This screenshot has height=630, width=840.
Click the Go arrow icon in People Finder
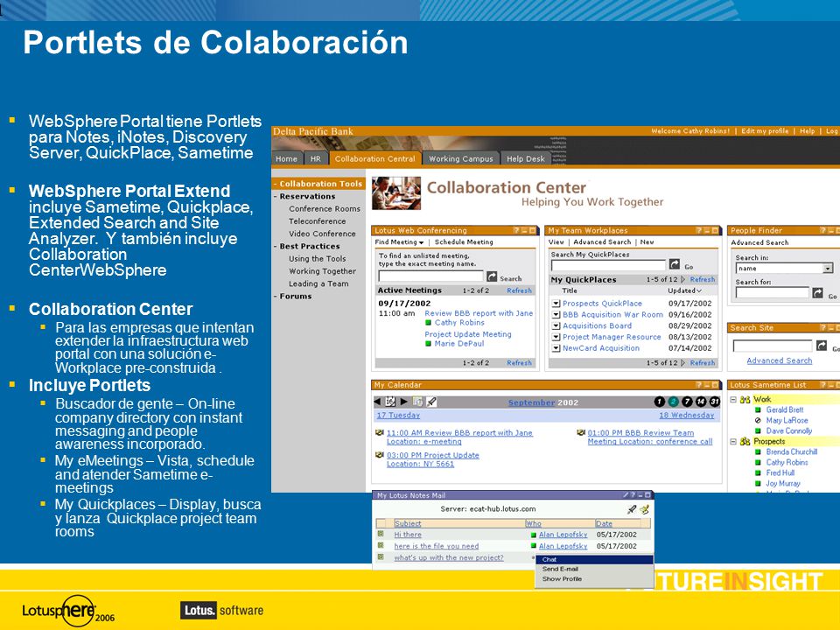point(817,293)
